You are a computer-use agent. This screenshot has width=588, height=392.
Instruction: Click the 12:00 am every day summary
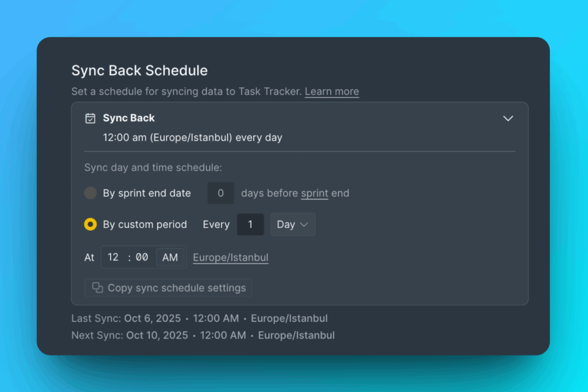(x=192, y=138)
